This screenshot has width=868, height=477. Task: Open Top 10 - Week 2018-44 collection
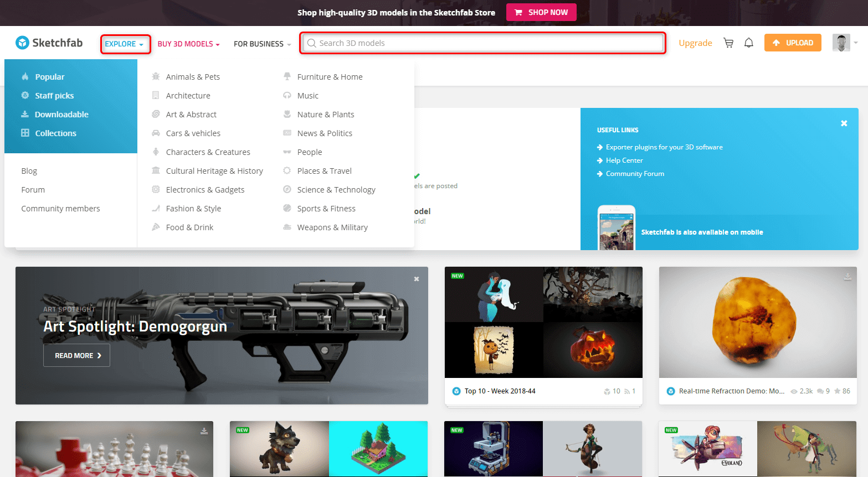pos(500,391)
